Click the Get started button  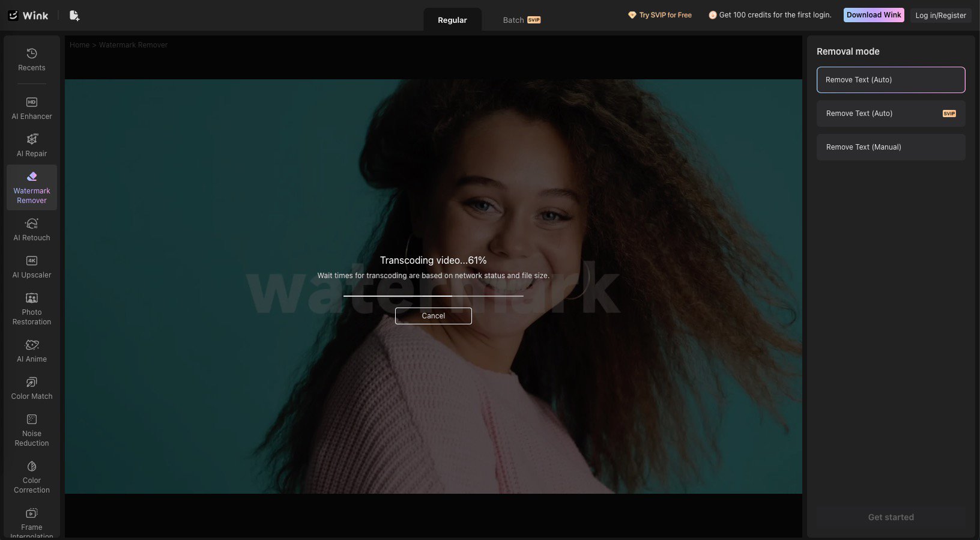click(891, 517)
